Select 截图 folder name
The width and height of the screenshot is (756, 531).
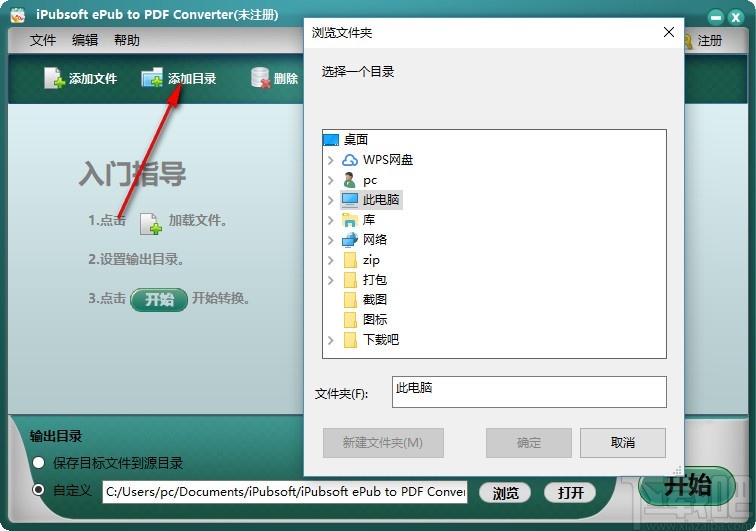coord(375,300)
